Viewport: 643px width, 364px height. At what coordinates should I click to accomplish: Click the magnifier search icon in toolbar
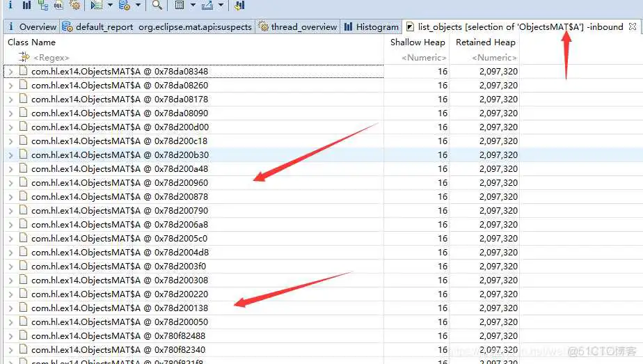157,5
